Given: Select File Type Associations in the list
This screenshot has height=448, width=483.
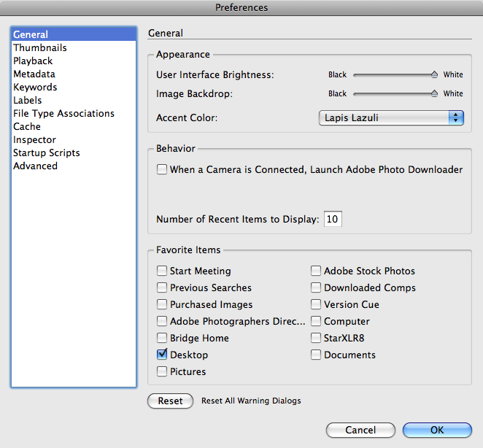Looking at the screenshot, I should click(x=63, y=113).
